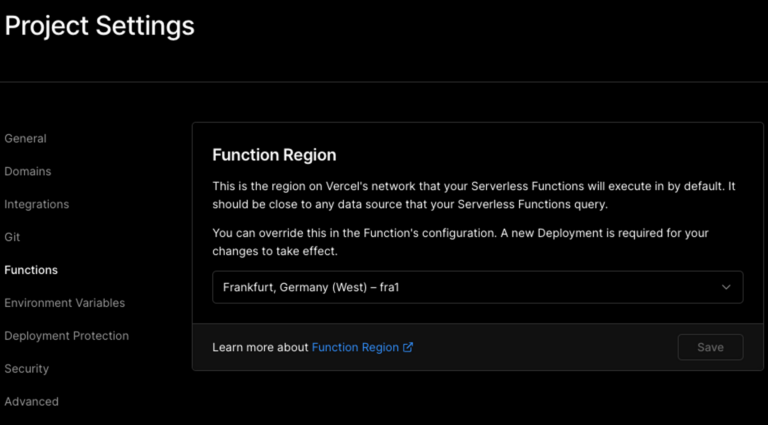The height and width of the screenshot is (425, 768).
Task: Select the Functions sidebar item
Action: (x=31, y=270)
